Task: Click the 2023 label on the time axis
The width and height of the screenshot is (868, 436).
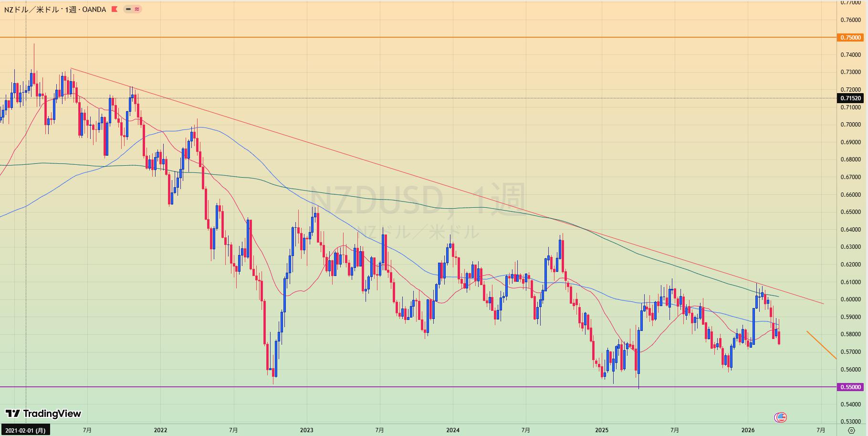Action: (307, 430)
